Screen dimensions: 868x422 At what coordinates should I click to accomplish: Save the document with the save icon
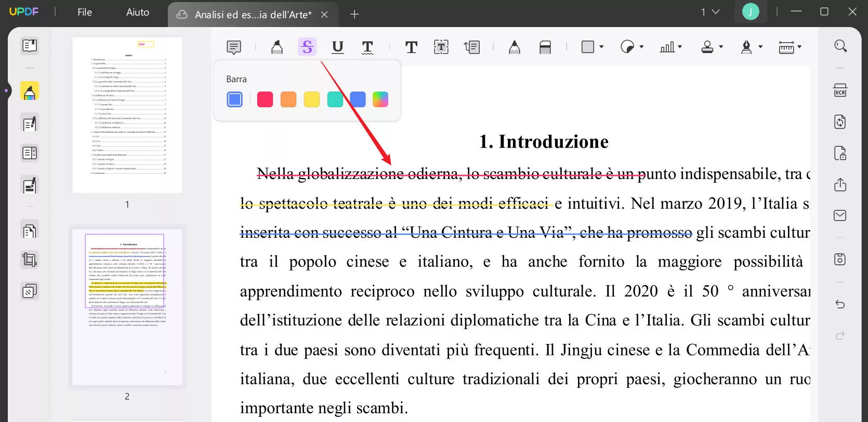pos(840,259)
